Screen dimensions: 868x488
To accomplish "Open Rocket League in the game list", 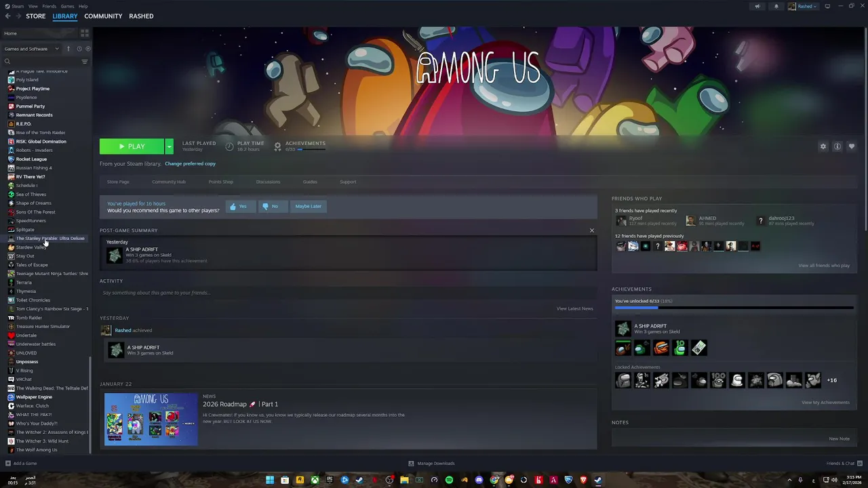I will pyautogui.click(x=31, y=159).
